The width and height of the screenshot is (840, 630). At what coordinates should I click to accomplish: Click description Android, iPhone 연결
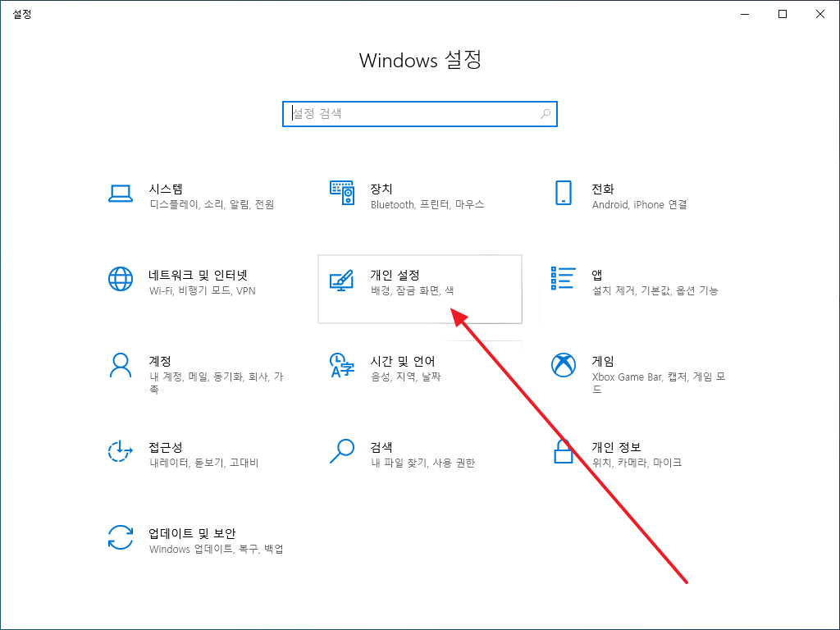(x=639, y=204)
